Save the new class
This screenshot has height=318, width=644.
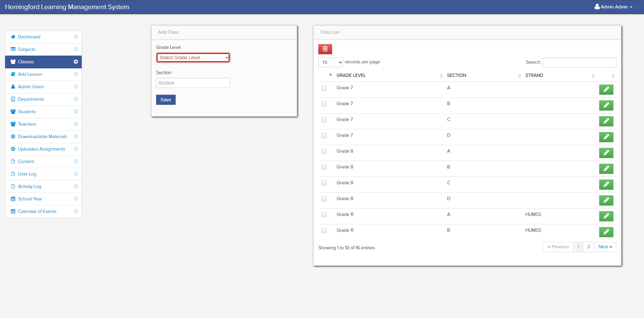coord(166,100)
